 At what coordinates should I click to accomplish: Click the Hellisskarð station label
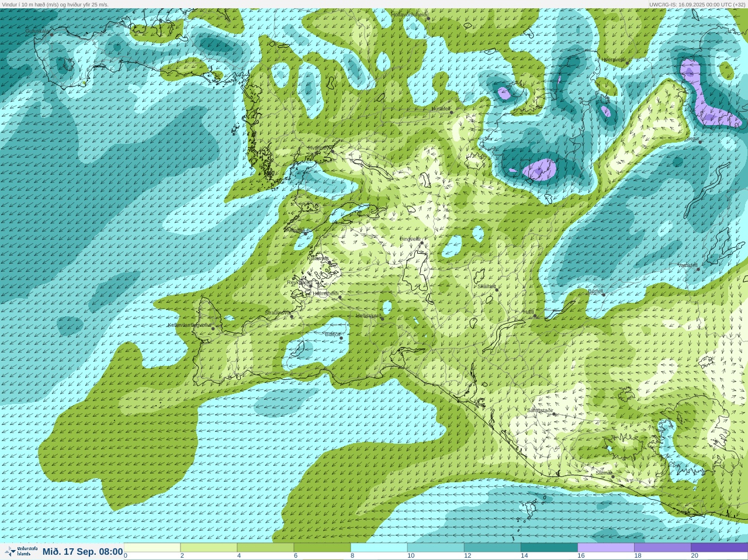[x=368, y=316]
